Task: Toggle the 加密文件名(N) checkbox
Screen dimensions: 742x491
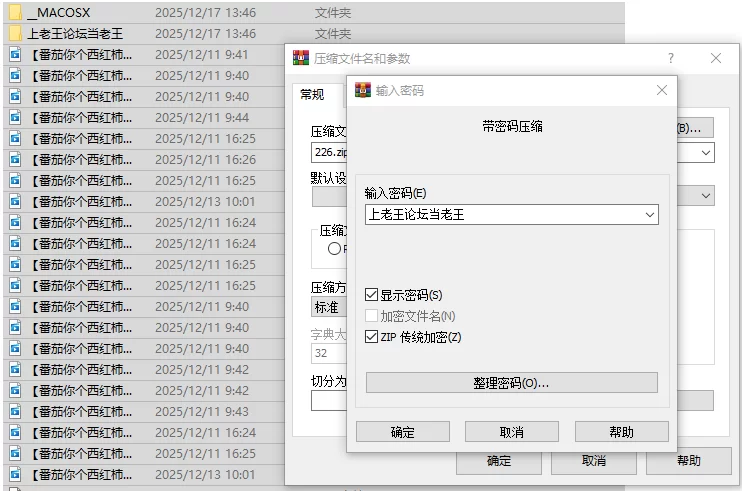Action: pyautogui.click(x=371, y=316)
